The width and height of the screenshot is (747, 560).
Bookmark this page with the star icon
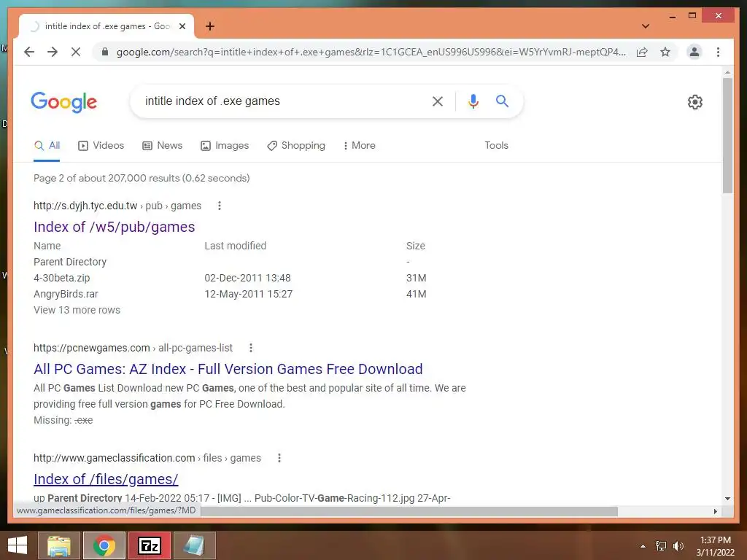coord(665,52)
